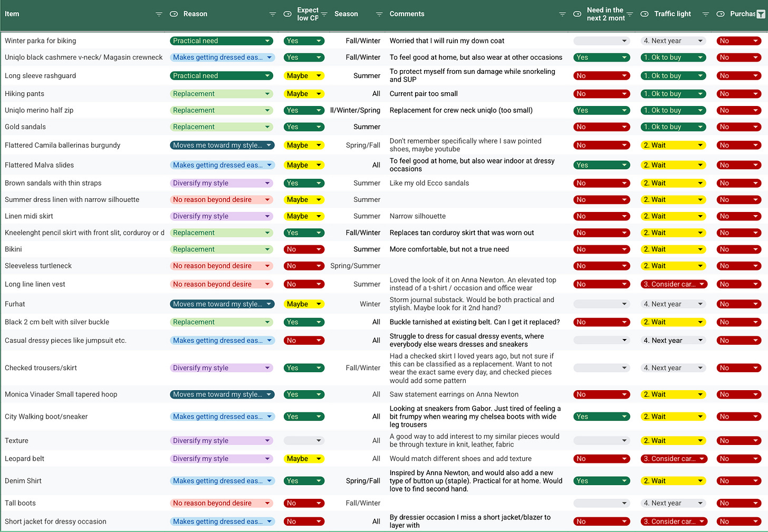768x532 pixels.
Task: Open Maybe dropdown for Long sleeve rashguard
Action: [304, 76]
